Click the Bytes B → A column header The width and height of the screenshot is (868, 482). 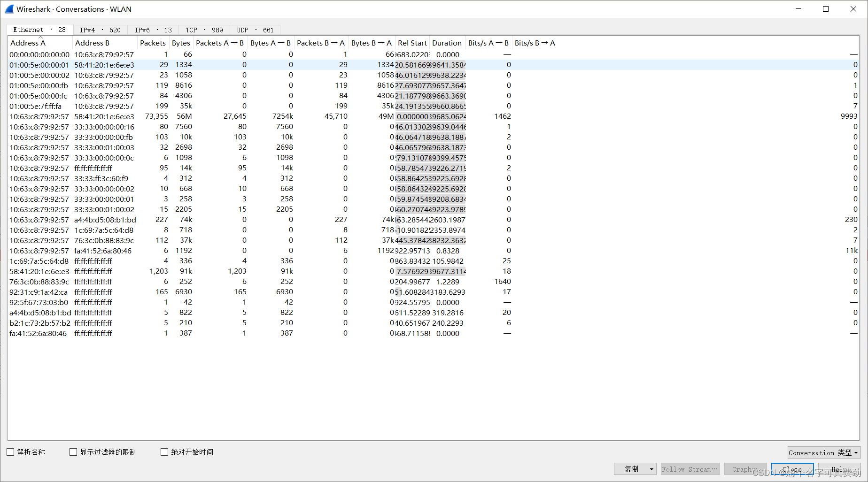click(x=372, y=43)
